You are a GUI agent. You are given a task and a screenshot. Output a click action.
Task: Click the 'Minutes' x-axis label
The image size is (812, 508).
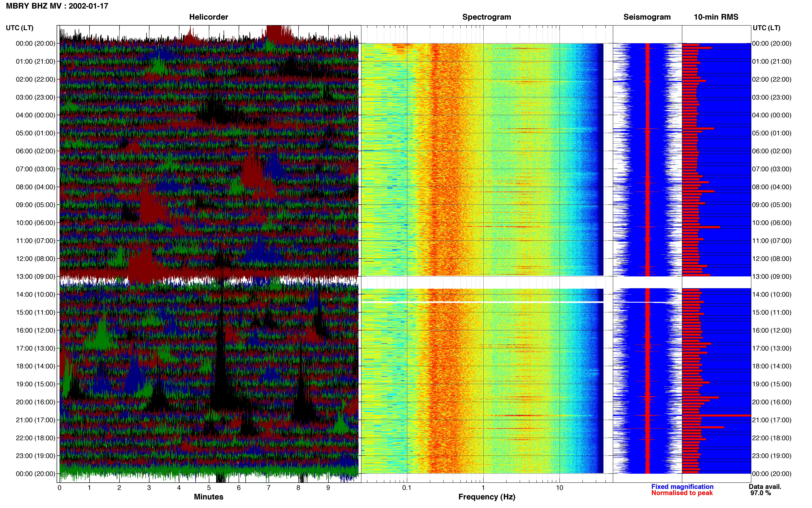209,497
